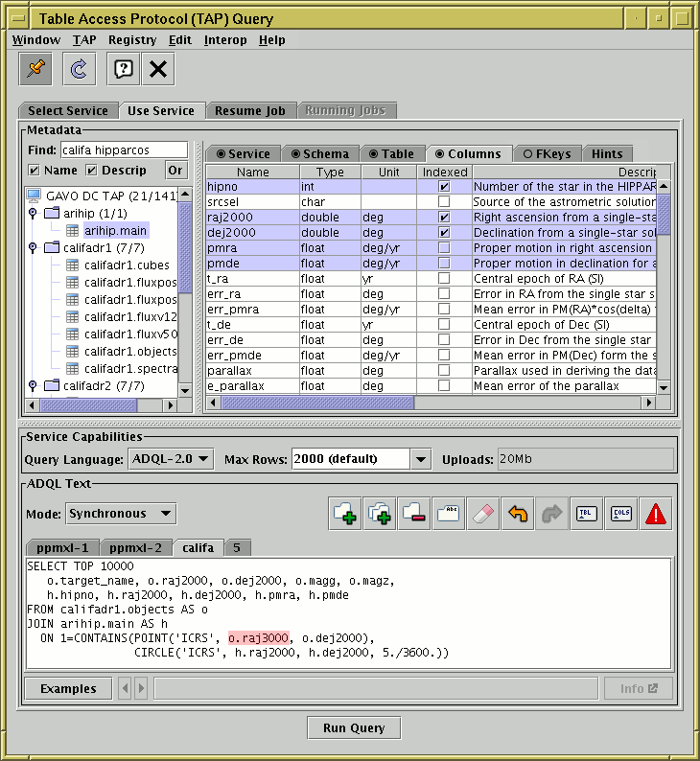Viewport: 700px width, 761px height.
Task: Click the add new ADQL tab icon
Action: coord(346,514)
